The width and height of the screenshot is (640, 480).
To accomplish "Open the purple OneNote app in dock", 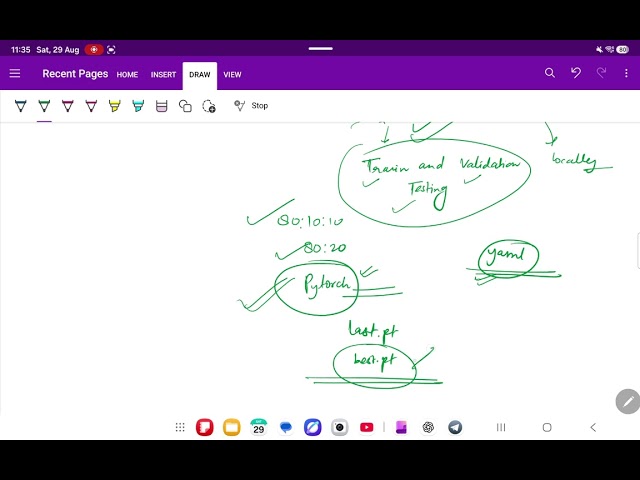I will pos(401,427).
